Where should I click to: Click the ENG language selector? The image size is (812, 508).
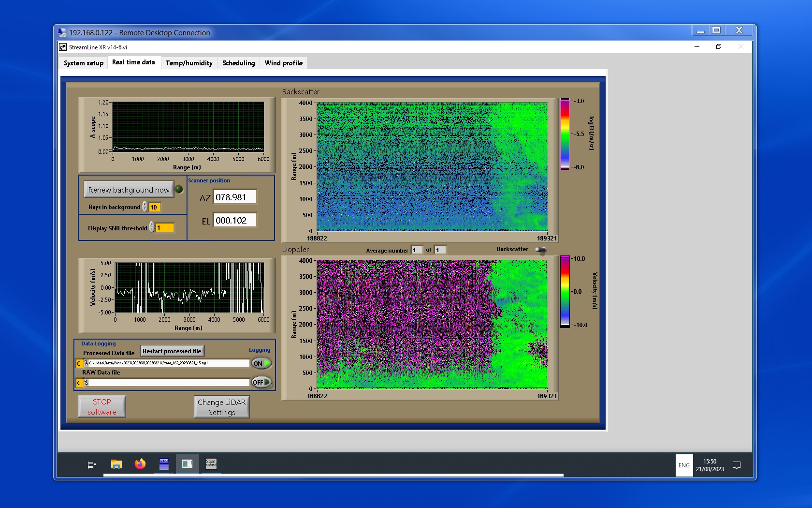684,465
